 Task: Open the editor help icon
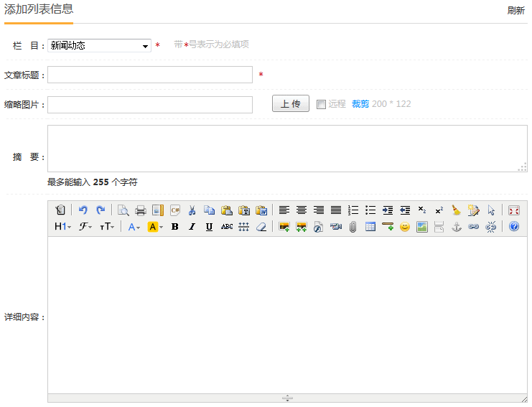(514, 227)
